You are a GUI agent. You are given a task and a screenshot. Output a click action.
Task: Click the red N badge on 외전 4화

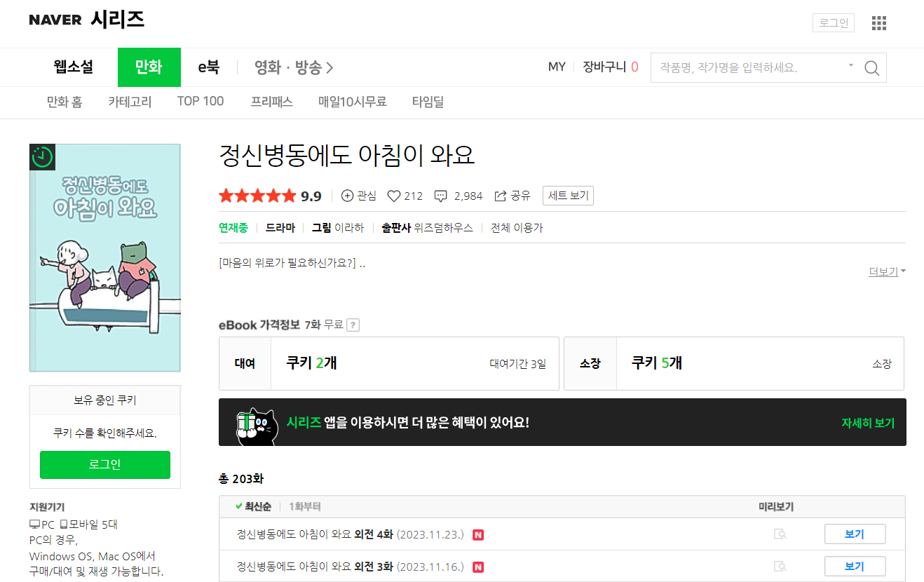pyautogui.click(x=478, y=535)
